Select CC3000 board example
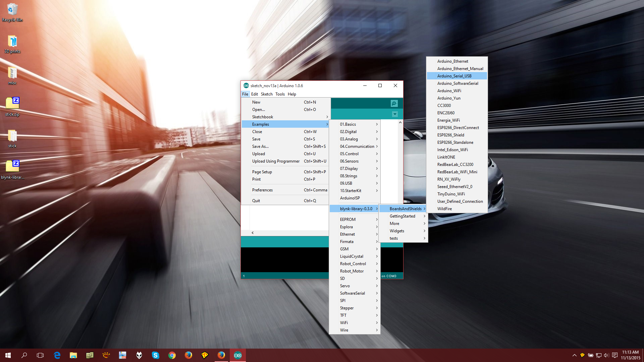 pos(457,106)
